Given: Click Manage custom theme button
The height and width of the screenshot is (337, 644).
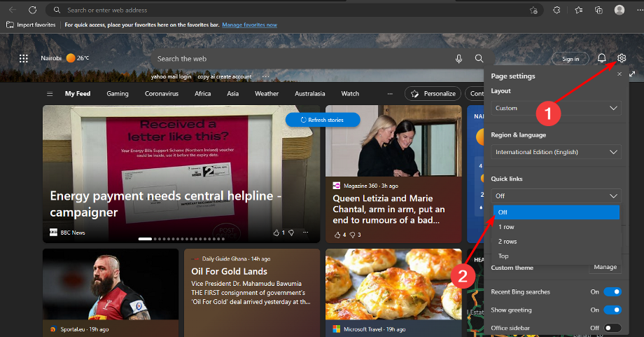Looking at the screenshot, I should pyautogui.click(x=605, y=267).
